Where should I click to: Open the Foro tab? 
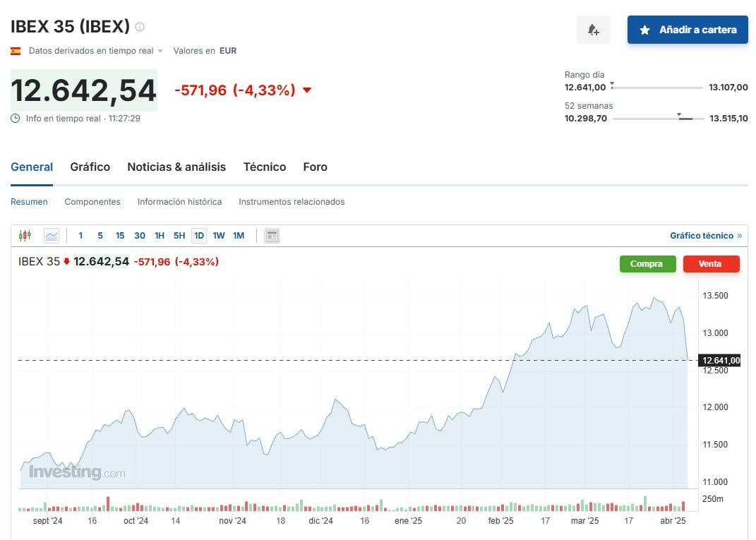coord(316,167)
